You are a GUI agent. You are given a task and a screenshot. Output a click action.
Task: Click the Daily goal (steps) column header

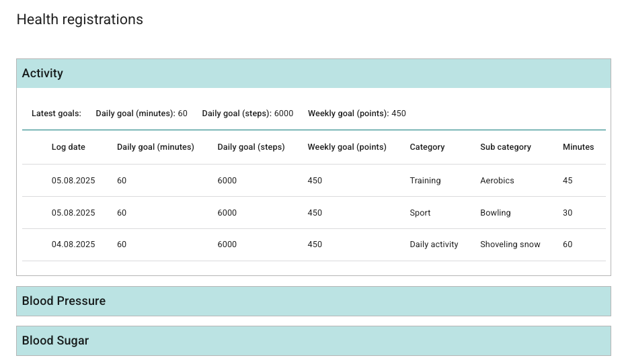(251, 147)
